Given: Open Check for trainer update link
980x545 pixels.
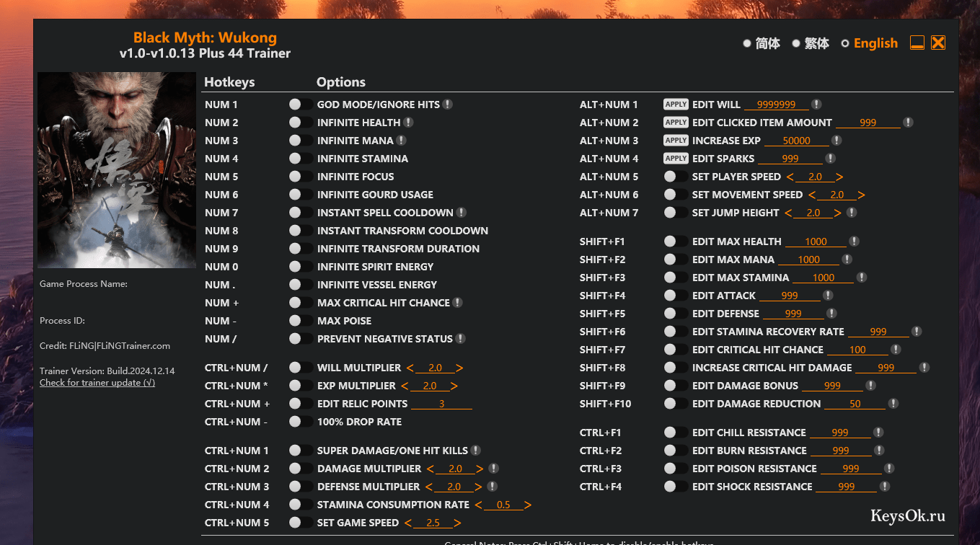Looking at the screenshot, I should (x=97, y=383).
